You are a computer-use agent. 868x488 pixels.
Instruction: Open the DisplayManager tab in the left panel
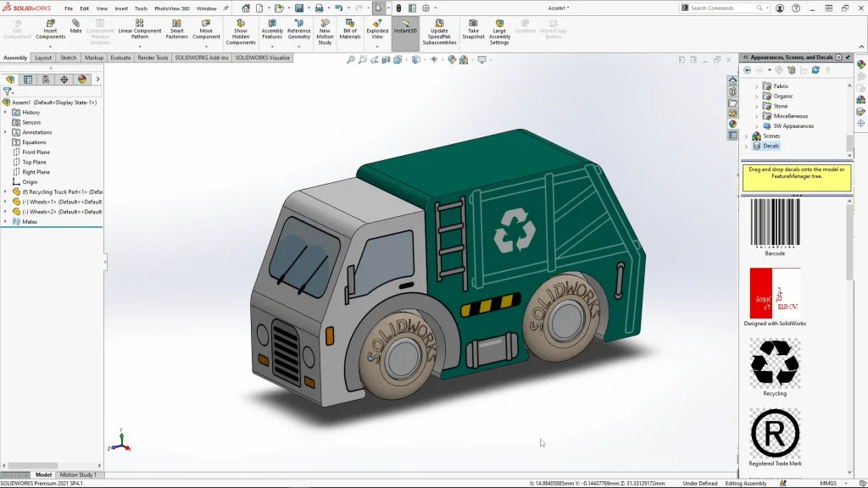tap(82, 80)
